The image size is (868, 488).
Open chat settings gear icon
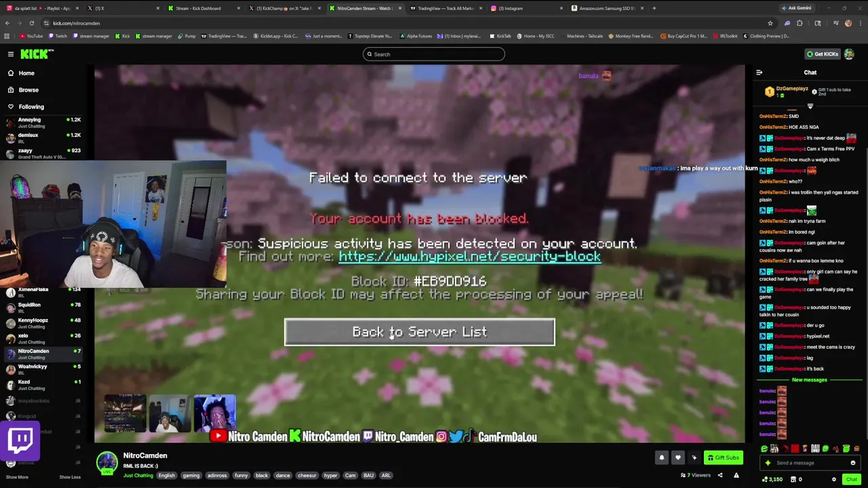(x=834, y=479)
